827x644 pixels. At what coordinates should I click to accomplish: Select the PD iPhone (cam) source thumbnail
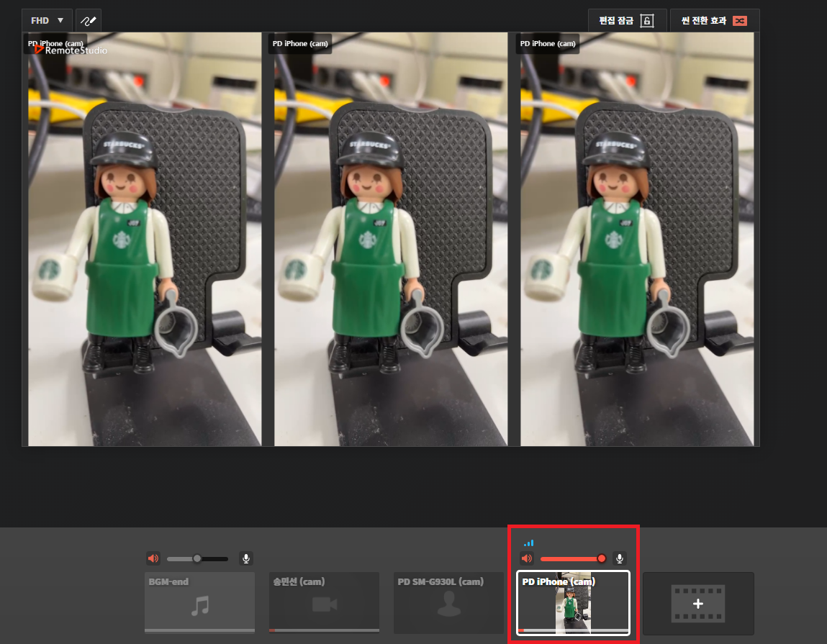point(574,602)
